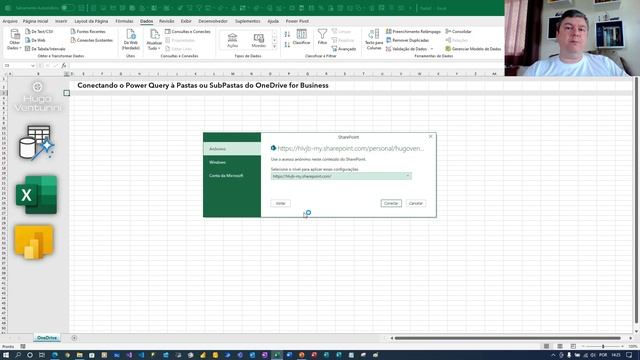Switch to the Inserir tab
Screen dimensions: 640x360
(x=61, y=21)
